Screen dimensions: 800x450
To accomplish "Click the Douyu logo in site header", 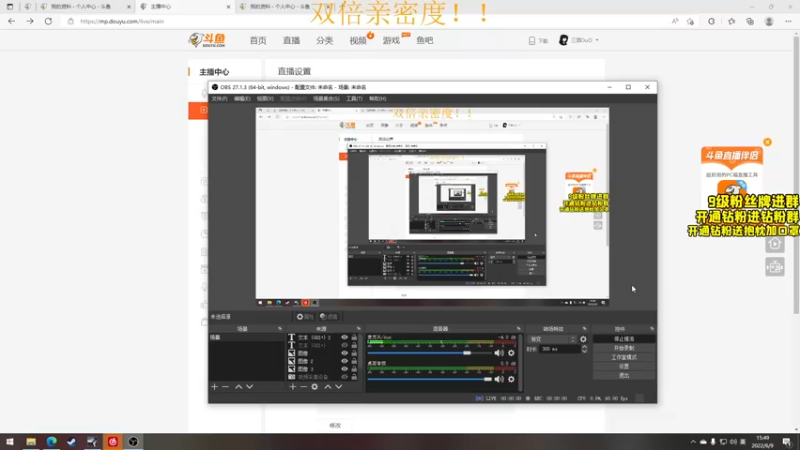I will pyautogui.click(x=207, y=40).
